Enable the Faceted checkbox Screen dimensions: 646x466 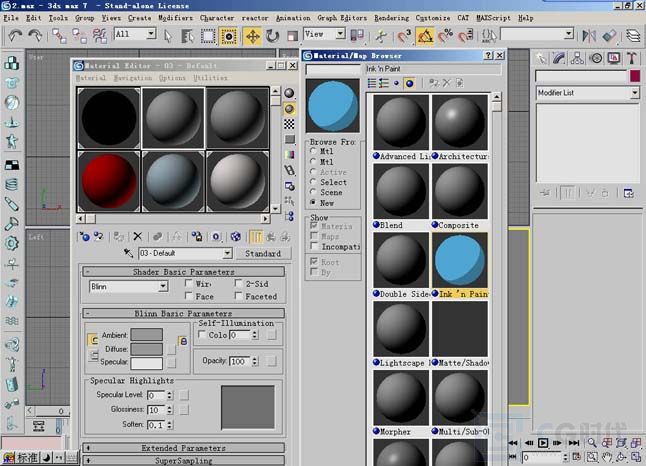pyautogui.click(x=239, y=296)
